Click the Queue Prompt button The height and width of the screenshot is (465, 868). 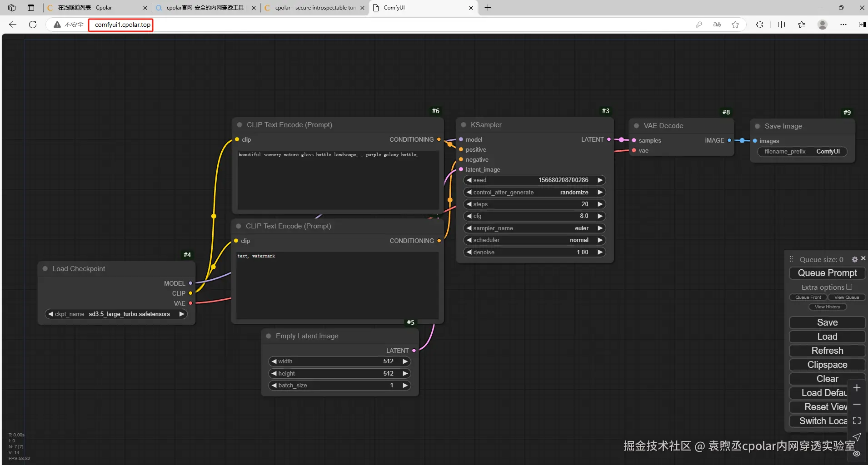(x=827, y=273)
